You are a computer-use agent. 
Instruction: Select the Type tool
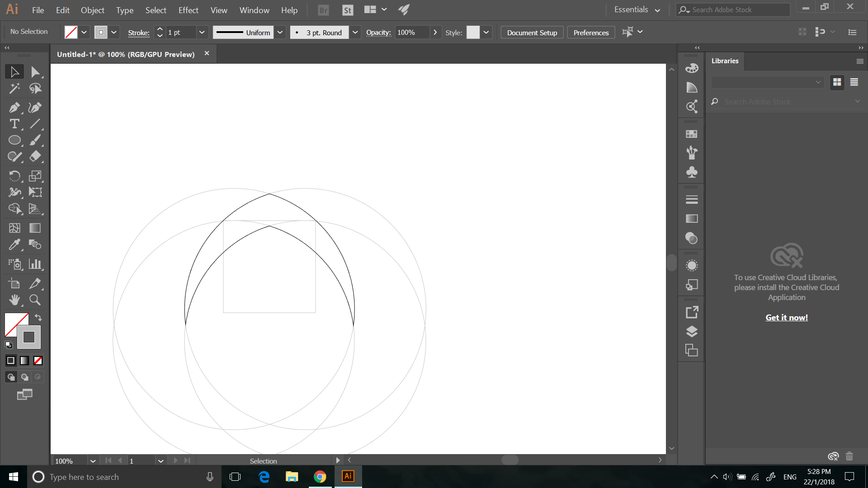click(x=14, y=124)
